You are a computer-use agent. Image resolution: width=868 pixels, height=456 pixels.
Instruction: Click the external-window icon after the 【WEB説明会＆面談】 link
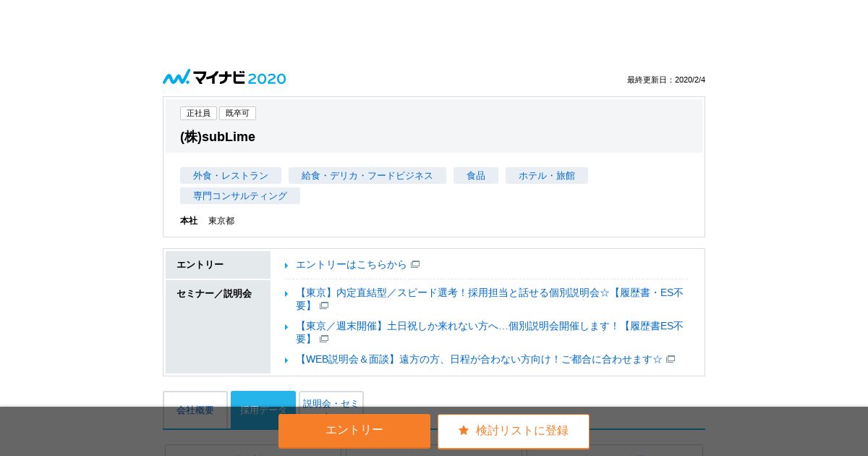[671, 359]
